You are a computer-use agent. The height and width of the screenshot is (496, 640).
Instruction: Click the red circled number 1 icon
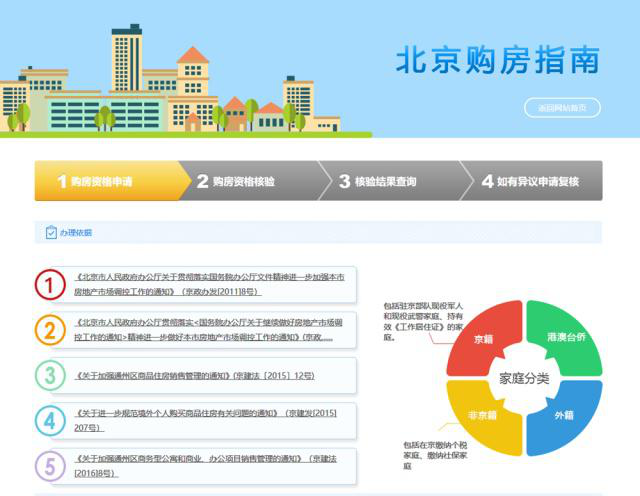coord(50,285)
